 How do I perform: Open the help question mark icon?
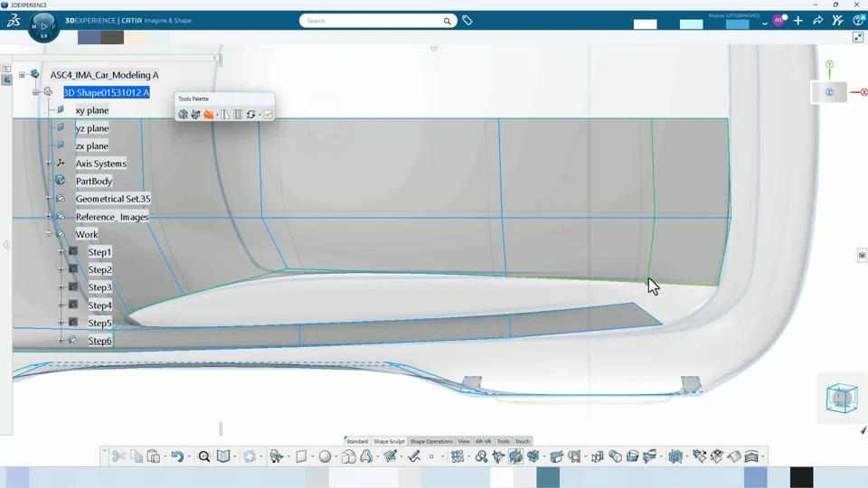coord(859,21)
